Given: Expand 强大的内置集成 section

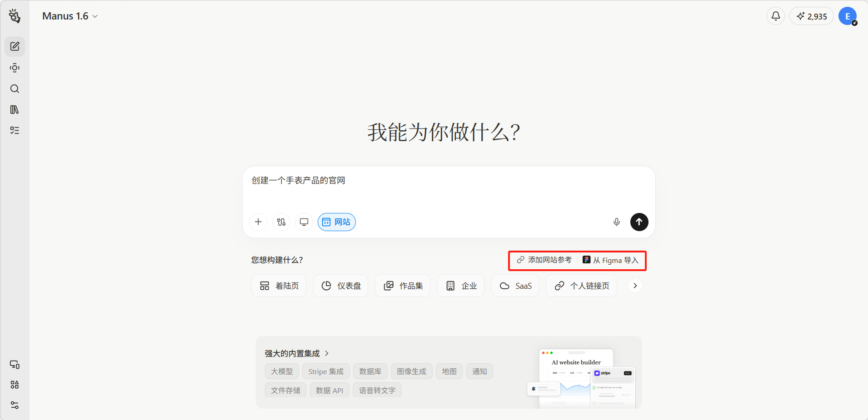Looking at the screenshot, I should (297, 353).
